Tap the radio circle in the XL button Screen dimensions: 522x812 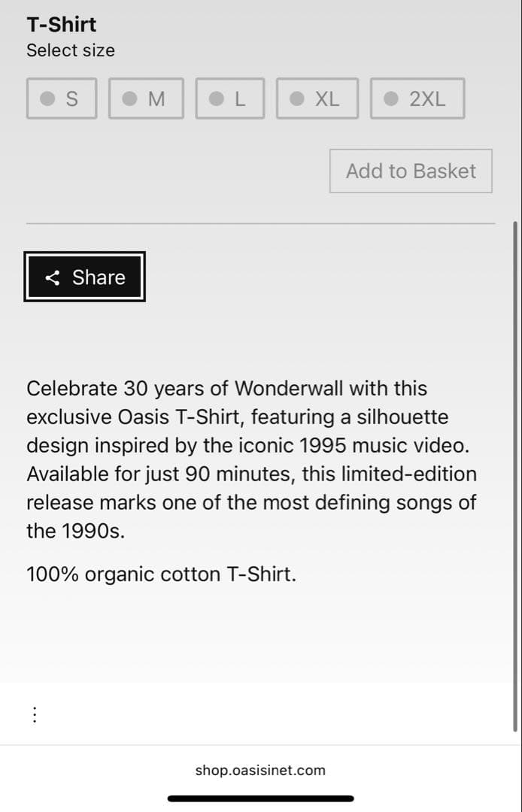coord(297,98)
